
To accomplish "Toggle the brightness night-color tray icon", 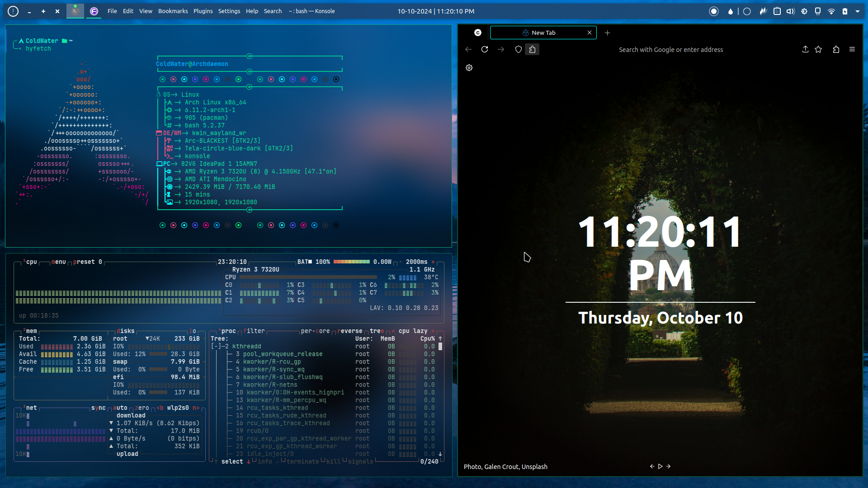I will [804, 11].
